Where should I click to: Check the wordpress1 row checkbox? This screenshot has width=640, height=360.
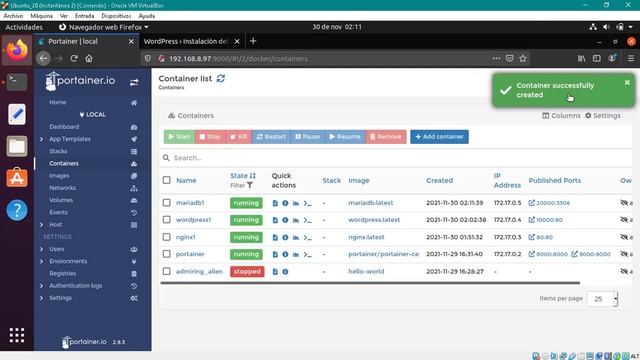(x=167, y=220)
